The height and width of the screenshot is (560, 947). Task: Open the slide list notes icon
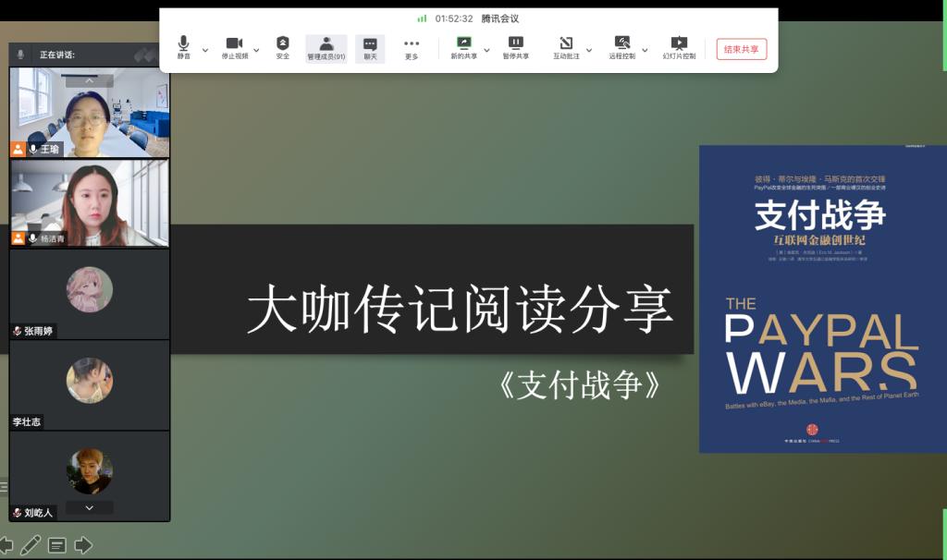[57, 545]
